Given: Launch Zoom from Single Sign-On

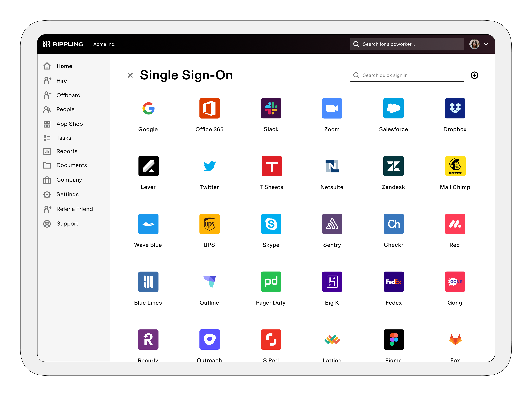Looking at the screenshot, I should click(x=332, y=108).
